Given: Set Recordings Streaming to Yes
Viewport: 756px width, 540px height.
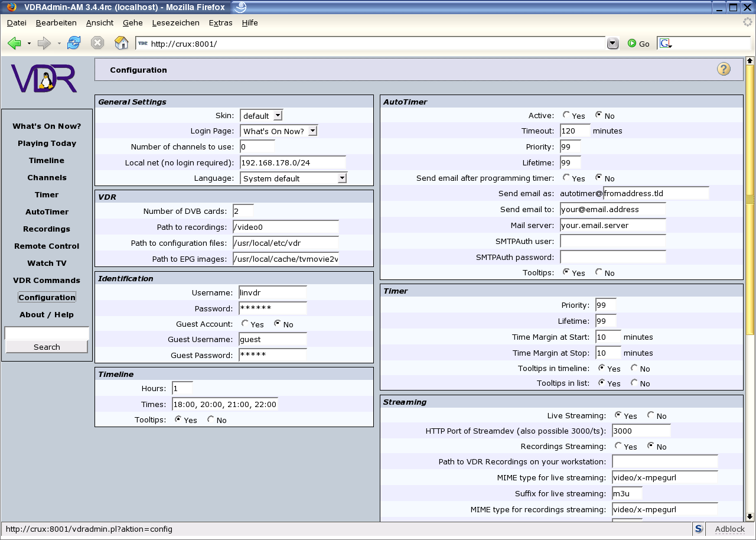Looking at the screenshot, I should pyautogui.click(x=618, y=446).
